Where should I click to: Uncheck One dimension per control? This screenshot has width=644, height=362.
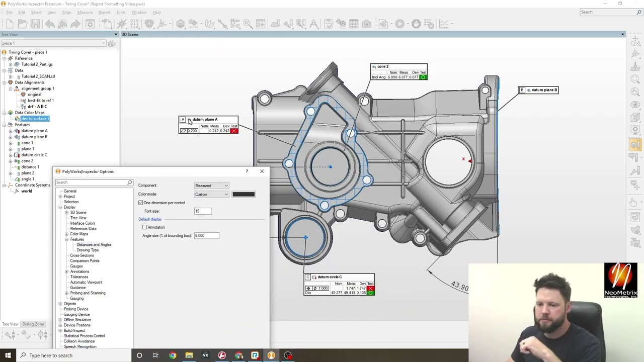click(x=141, y=203)
